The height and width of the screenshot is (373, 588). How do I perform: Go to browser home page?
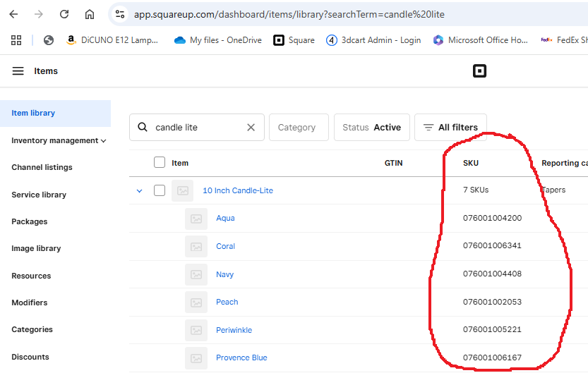pos(90,14)
